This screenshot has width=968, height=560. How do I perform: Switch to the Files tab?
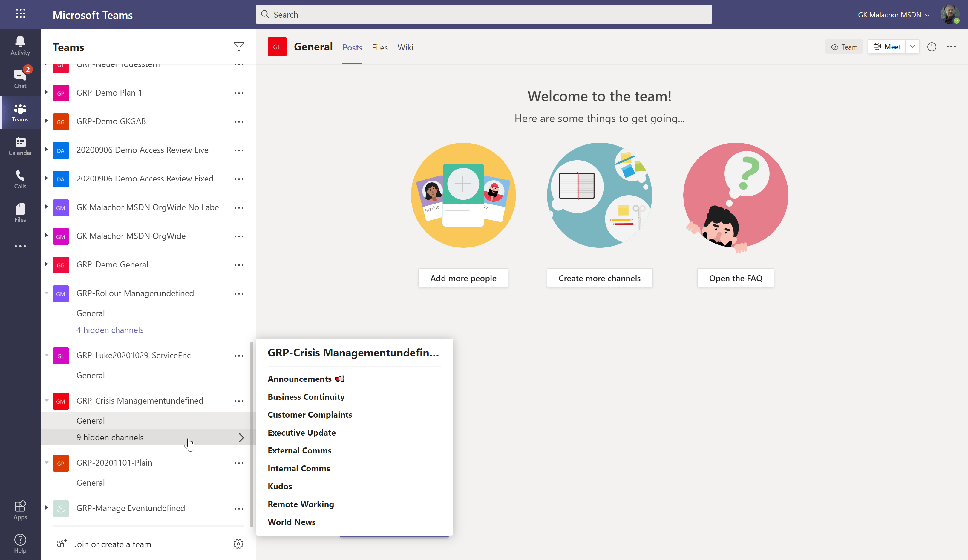(x=379, y=47)
